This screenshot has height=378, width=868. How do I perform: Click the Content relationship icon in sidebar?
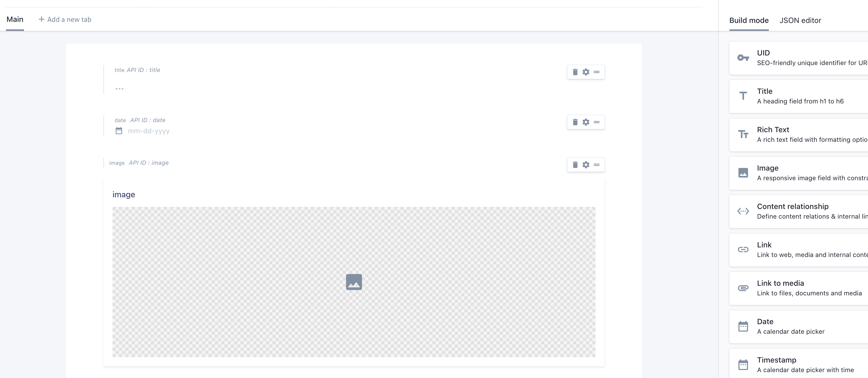743,211
